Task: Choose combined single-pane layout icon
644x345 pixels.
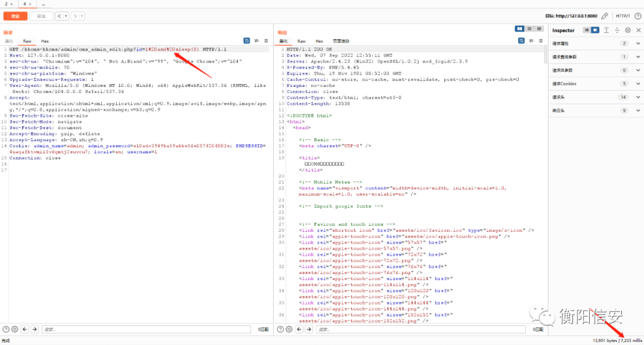Action: pos(539,29)
